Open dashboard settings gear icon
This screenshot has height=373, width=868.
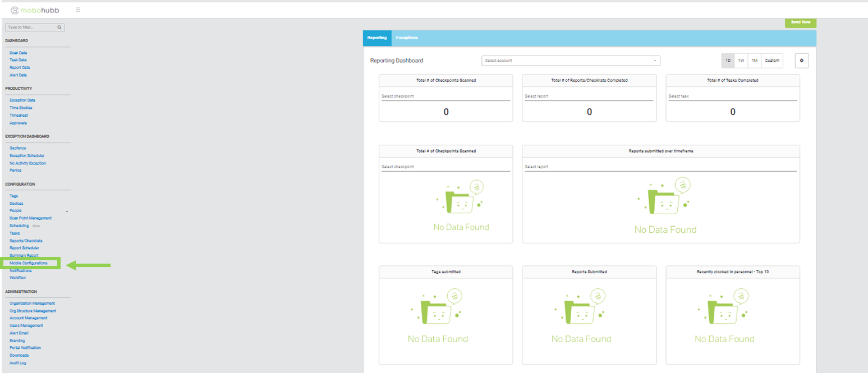coord(801,61)
